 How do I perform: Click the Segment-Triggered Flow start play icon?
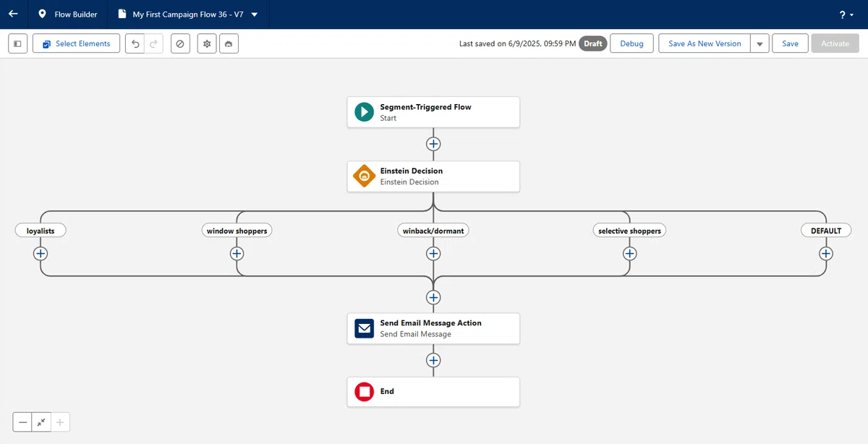(x=364, y=112)
